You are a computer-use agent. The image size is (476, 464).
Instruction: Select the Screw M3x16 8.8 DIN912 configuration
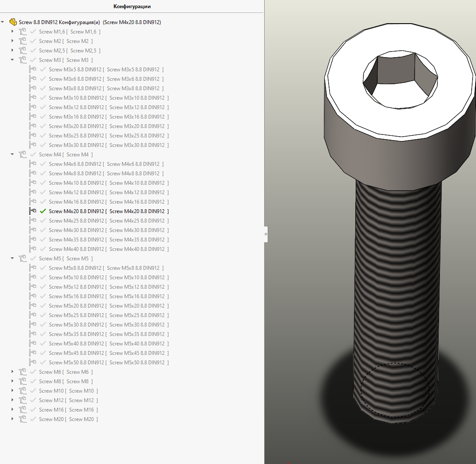[x=75, y=117]
